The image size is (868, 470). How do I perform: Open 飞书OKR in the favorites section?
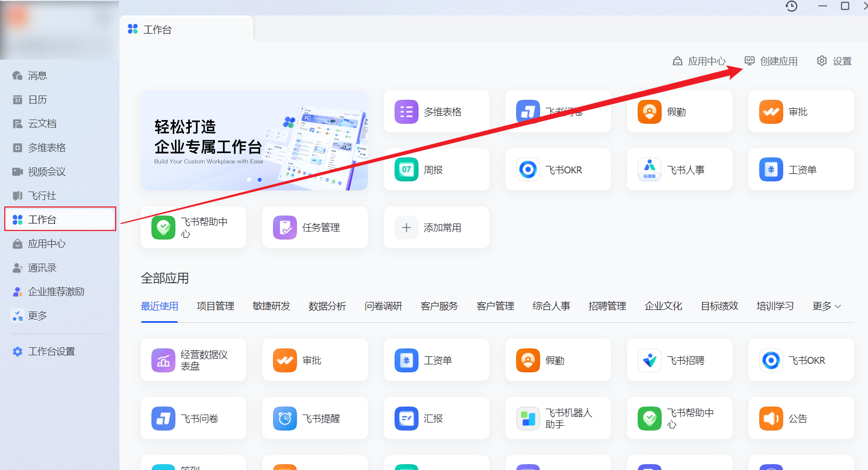click(x=558, y=170)
